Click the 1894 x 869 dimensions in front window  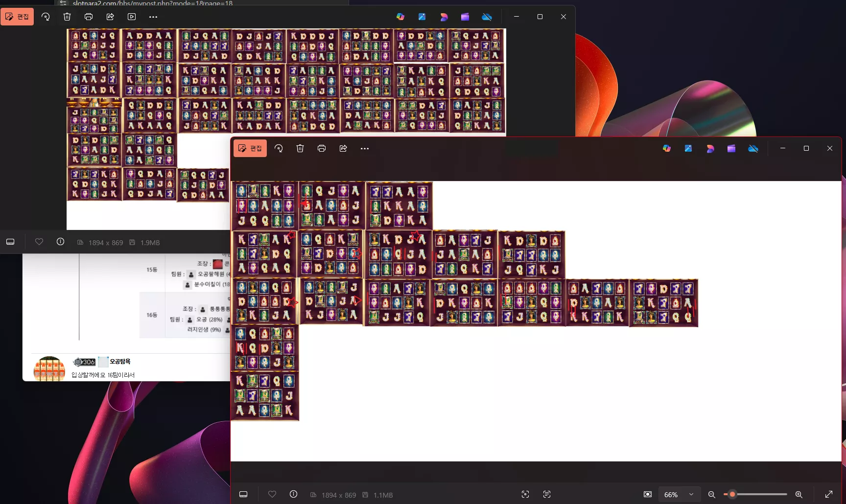point(339,495)
